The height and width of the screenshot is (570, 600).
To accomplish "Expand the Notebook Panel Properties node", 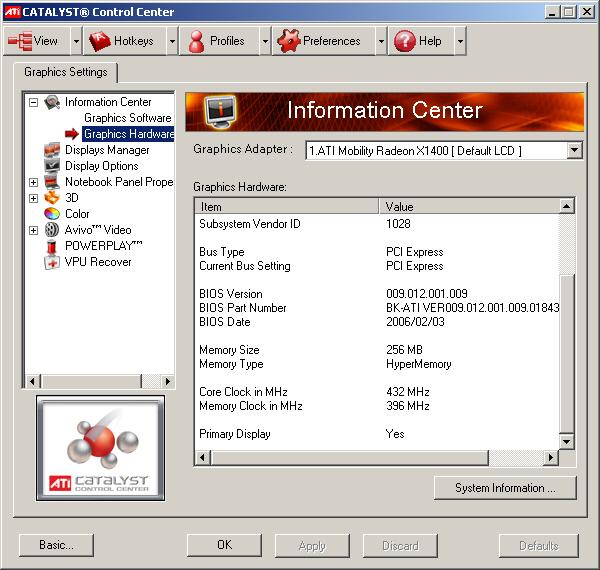I will [34, 182].
